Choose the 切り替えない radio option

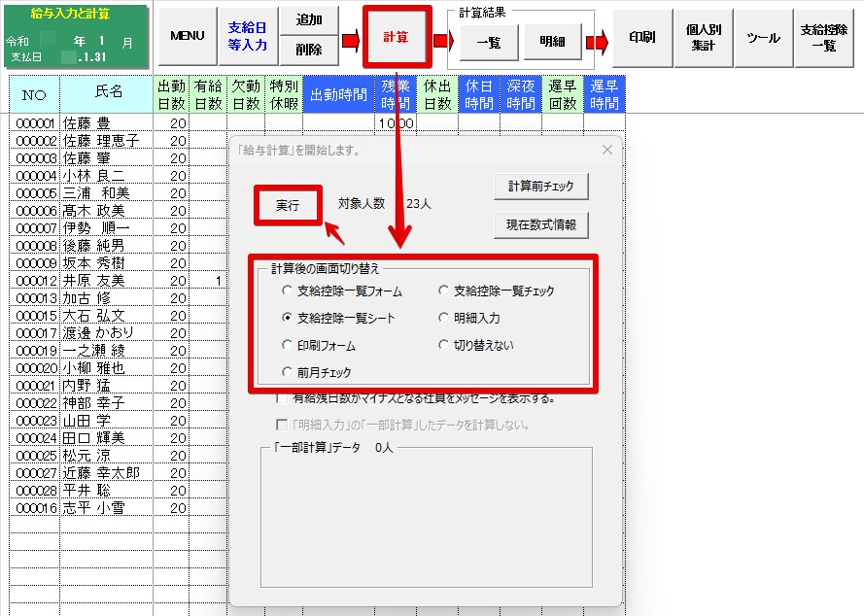tap(444, 345)
